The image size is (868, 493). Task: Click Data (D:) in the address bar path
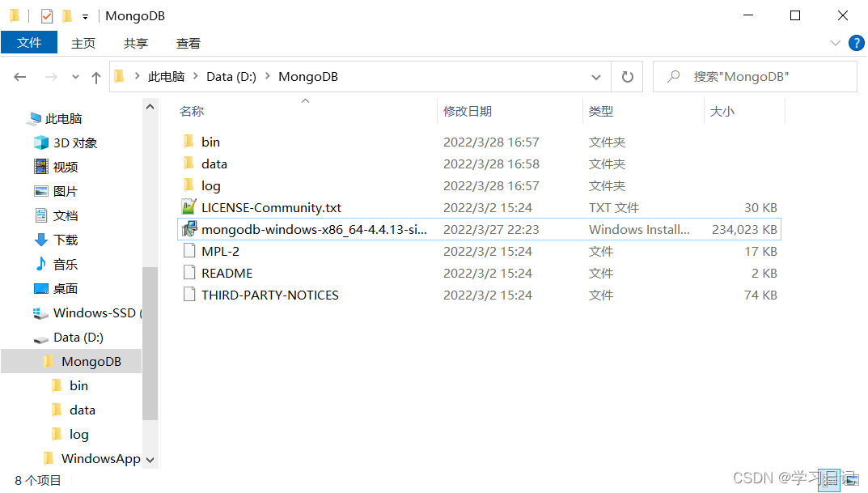[231, 76]
